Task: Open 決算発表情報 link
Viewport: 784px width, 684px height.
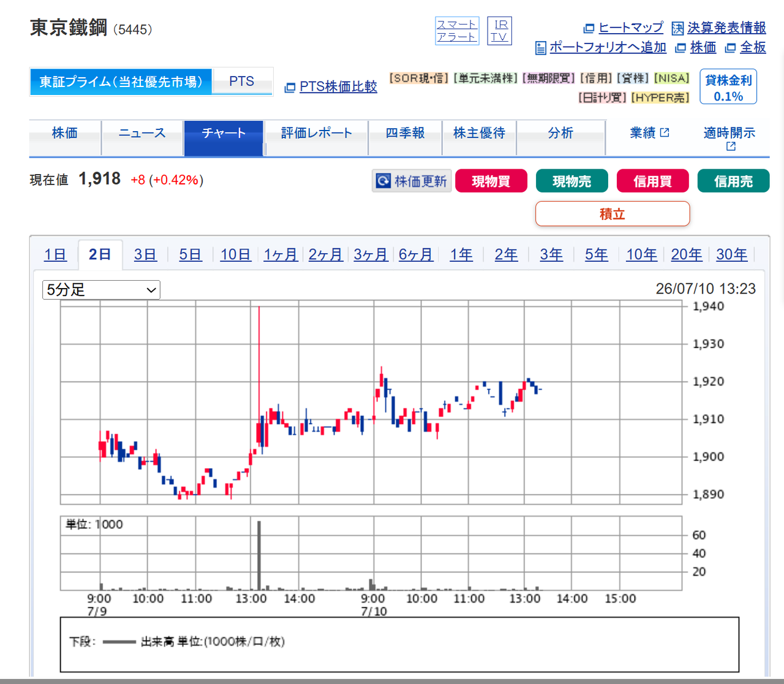Action: 726,28
